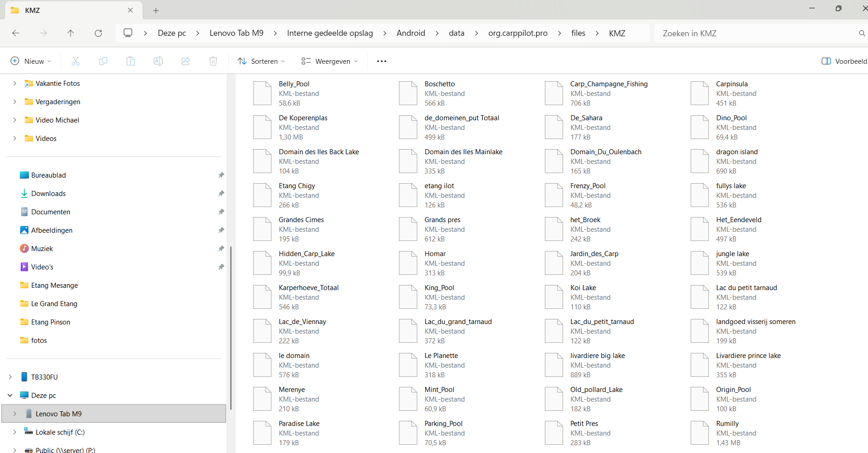Collapse the Deze pc tree node

click(10, 395)
